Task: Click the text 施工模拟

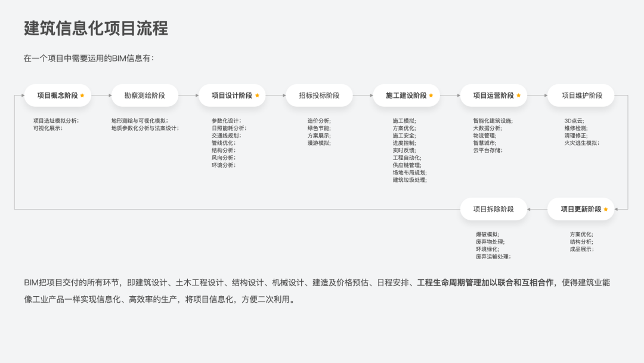Action: click(403, 121)
